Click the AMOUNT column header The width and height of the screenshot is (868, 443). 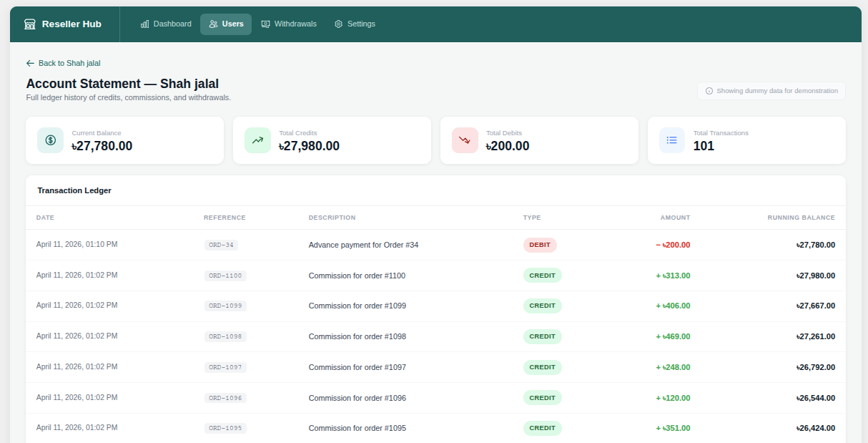coord(675,218)
